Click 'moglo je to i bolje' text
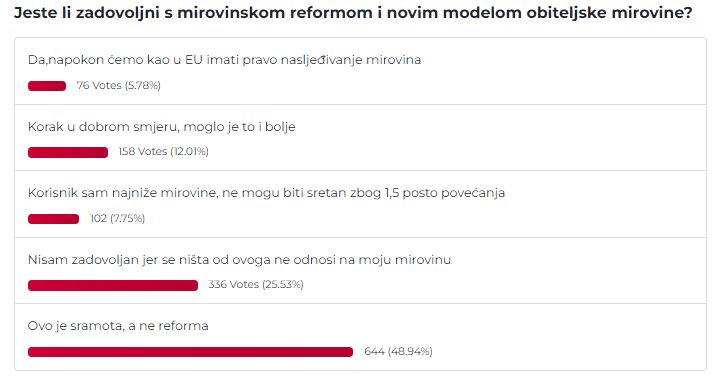Viewport: 719px width, 380px height. [x=239, y=127]
